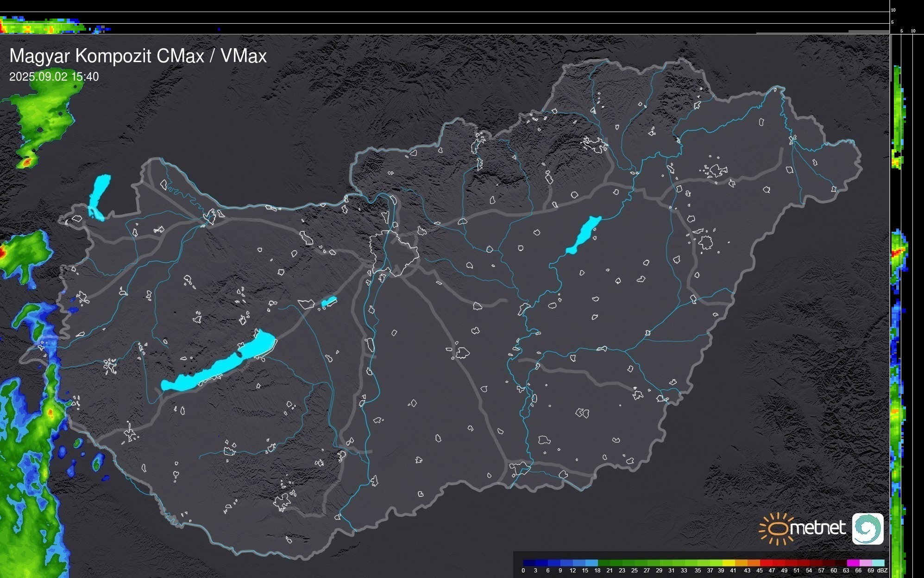Click the elongated cyan Tisza Lake in the northeast

pyautogui.click(x=585, y=234)
